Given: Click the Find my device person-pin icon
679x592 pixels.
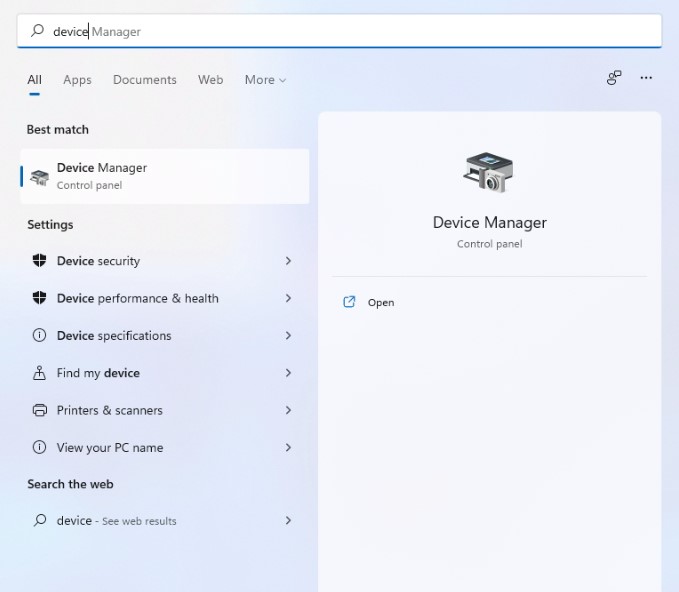Looking at the screenshot, I should pyautogui.click(x=40, y=373).
